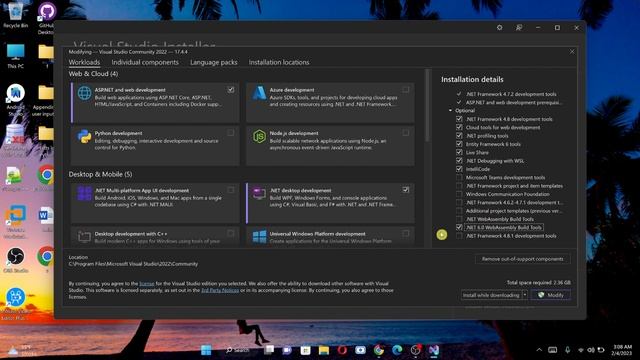Click the .NET Multi-platform App UI icon
The image size is (640, 360).
point(84,193)
